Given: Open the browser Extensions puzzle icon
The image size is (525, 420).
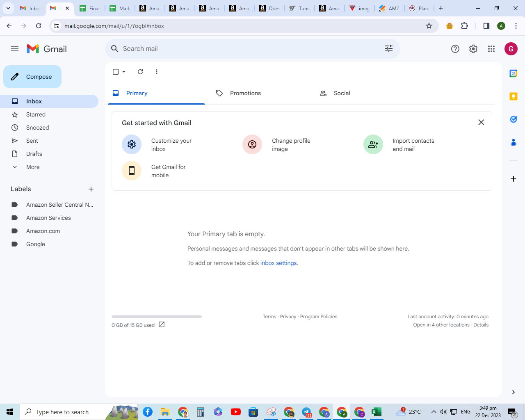Looking at the screenshot, I should [465, 26].
